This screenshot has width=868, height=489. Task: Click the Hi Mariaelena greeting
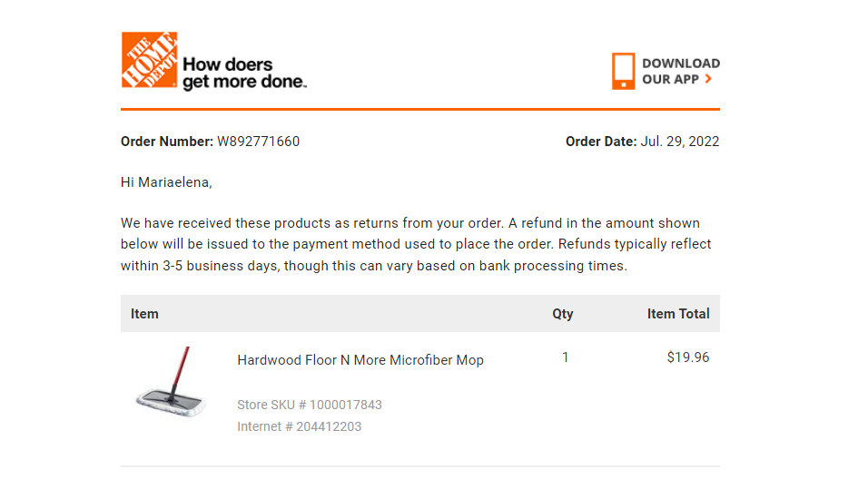tap(167, 182)
